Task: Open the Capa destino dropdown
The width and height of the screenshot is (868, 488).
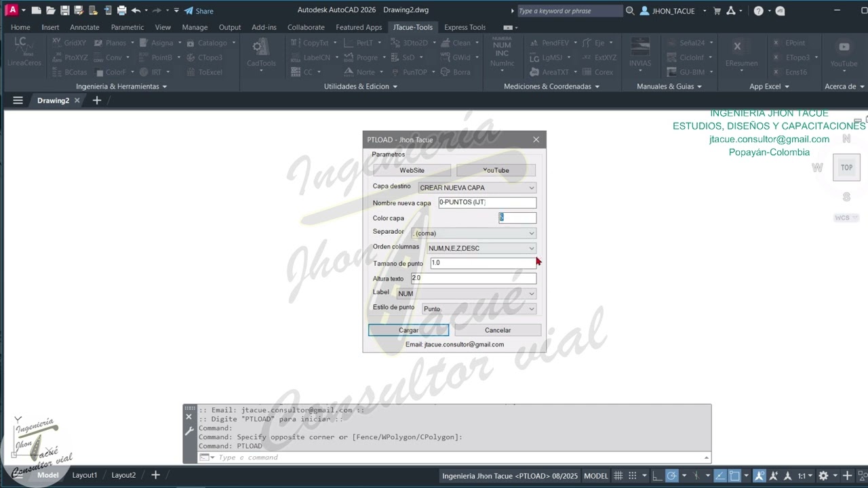Action: click(x=477, y=188)
